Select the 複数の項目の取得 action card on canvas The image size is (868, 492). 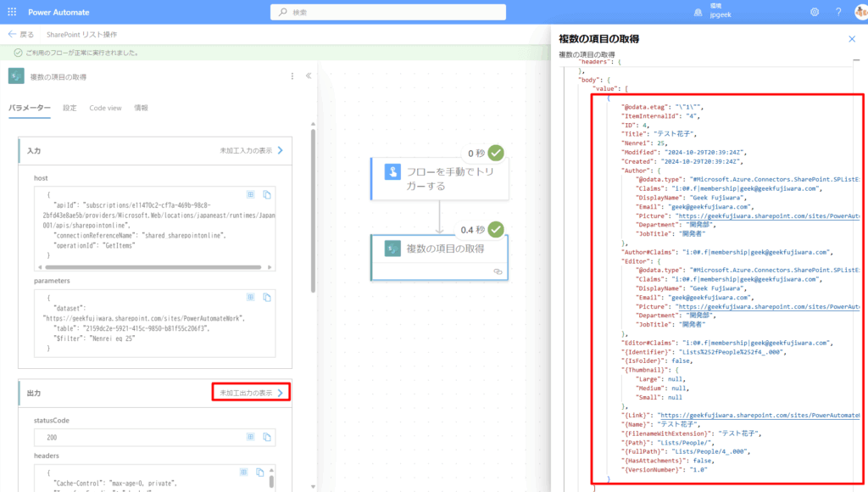click(440, 258)
